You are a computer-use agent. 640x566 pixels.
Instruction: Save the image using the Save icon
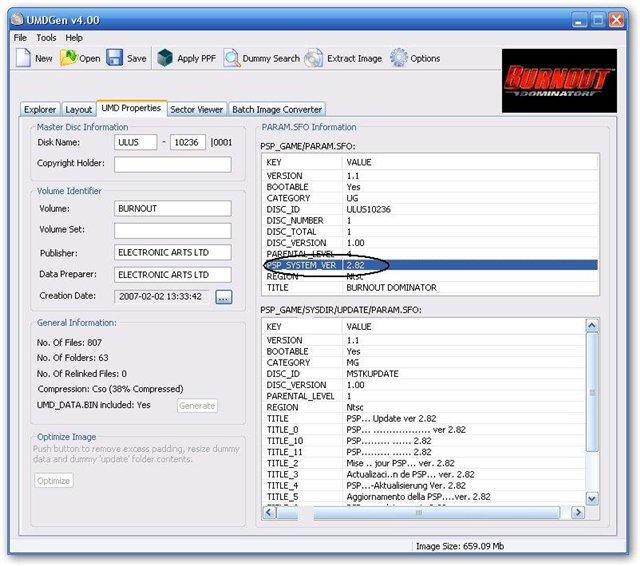tap(115, 59)
